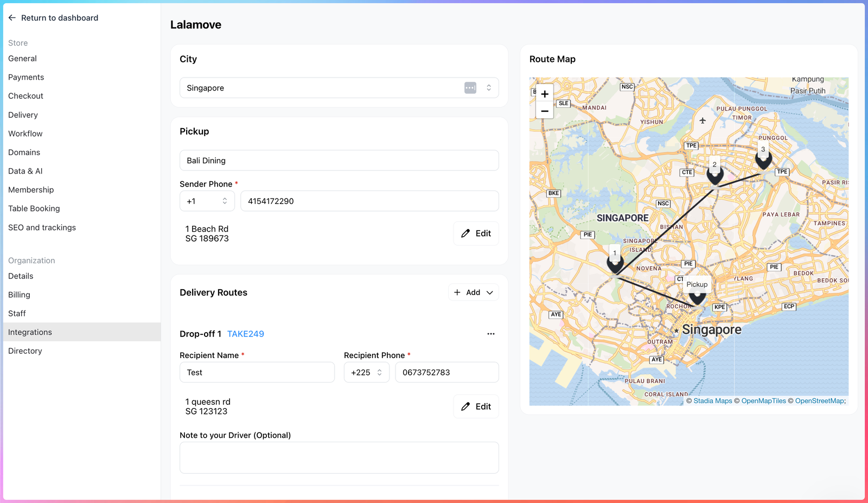Select map marker number 3

(763, 160)
